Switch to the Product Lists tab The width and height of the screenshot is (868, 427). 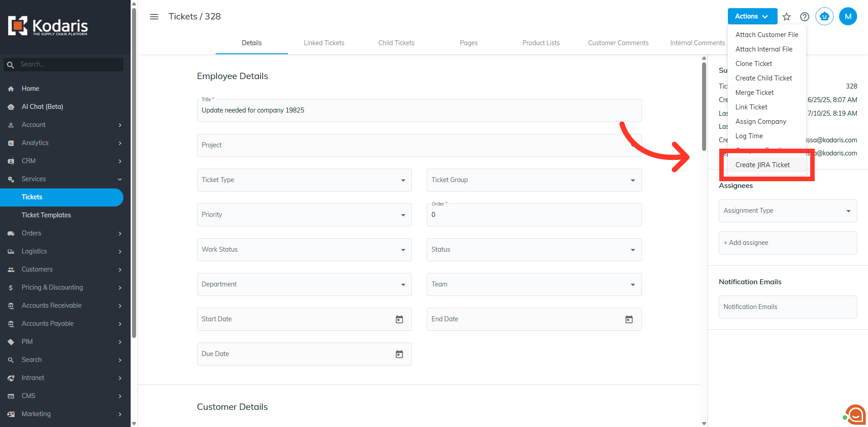click(541, 43)
